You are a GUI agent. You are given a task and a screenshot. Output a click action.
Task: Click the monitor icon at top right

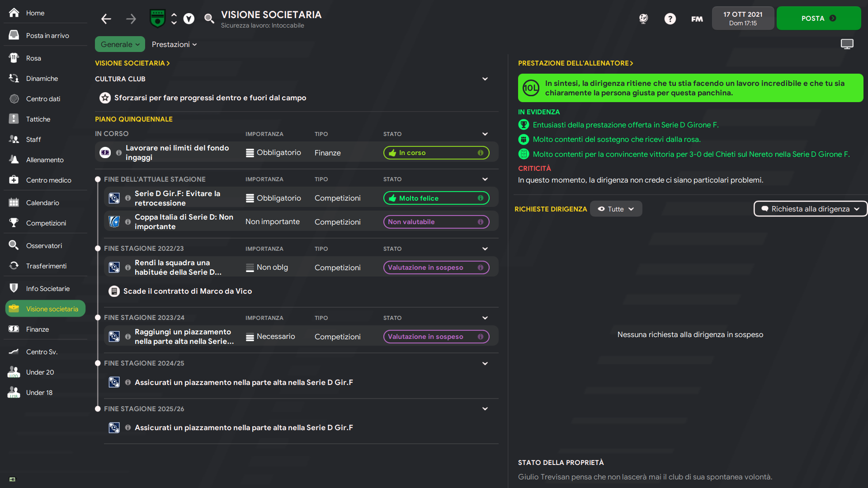point(847,44)
